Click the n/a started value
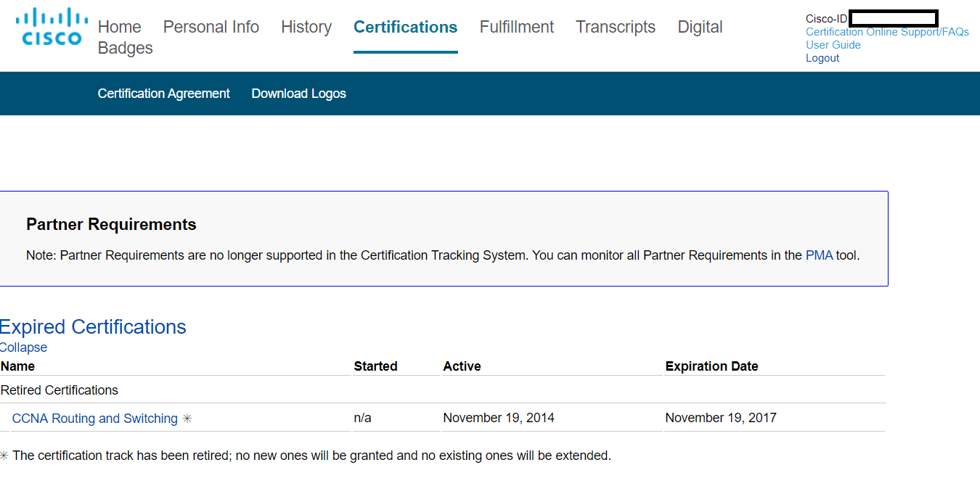Image resolution: width=980 pixels, height=494 pixels. 362,419
